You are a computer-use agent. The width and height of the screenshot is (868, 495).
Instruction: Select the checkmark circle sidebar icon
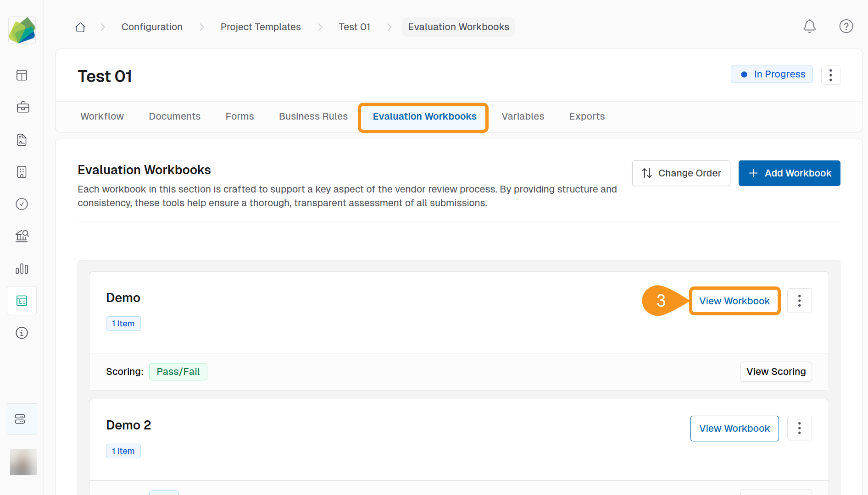click(22, 204)
